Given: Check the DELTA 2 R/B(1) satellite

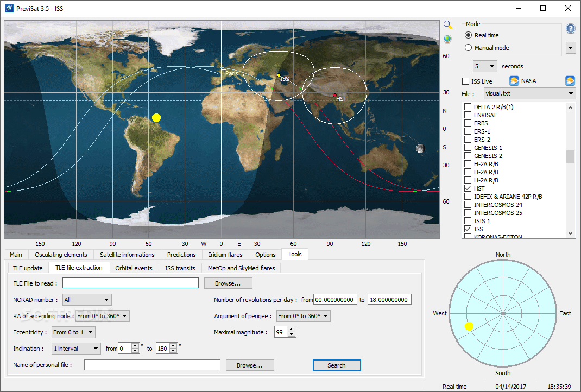Looking at the screenshot, I should (468, 107).
